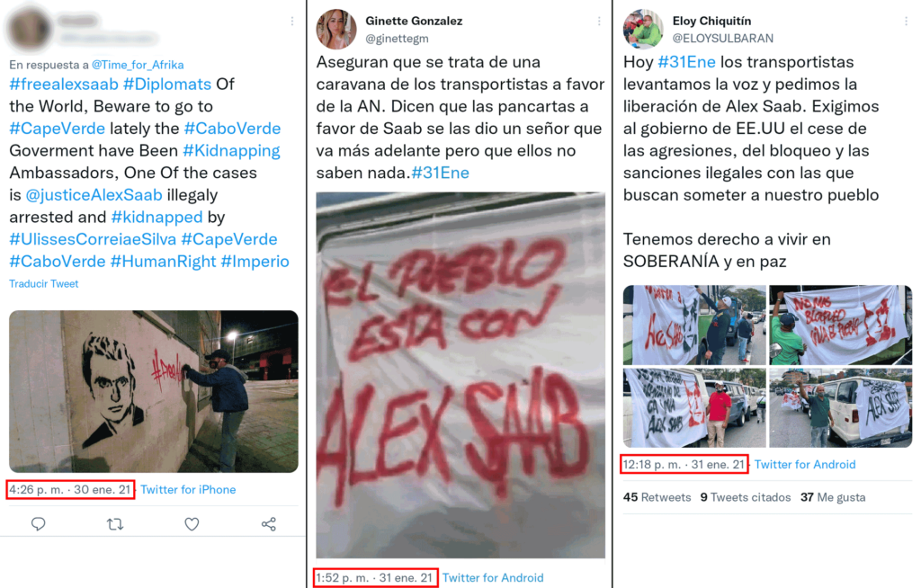The height and width of the screenshot is (588, 921).
Task: Open the El Pueblo Esta Con Alex Saab image
Action: (460, 375)
